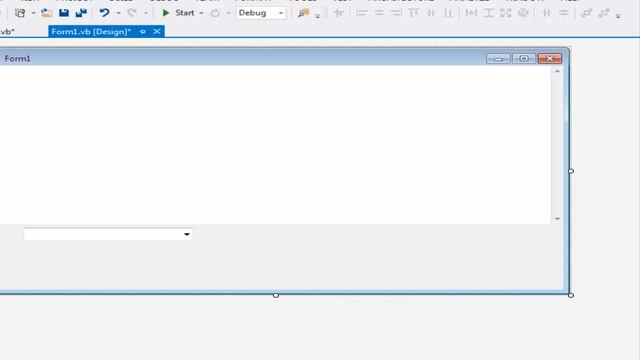Click the Size to Grid icon
640x360 pixels.
pyautogui.click(x=523, y=13)
